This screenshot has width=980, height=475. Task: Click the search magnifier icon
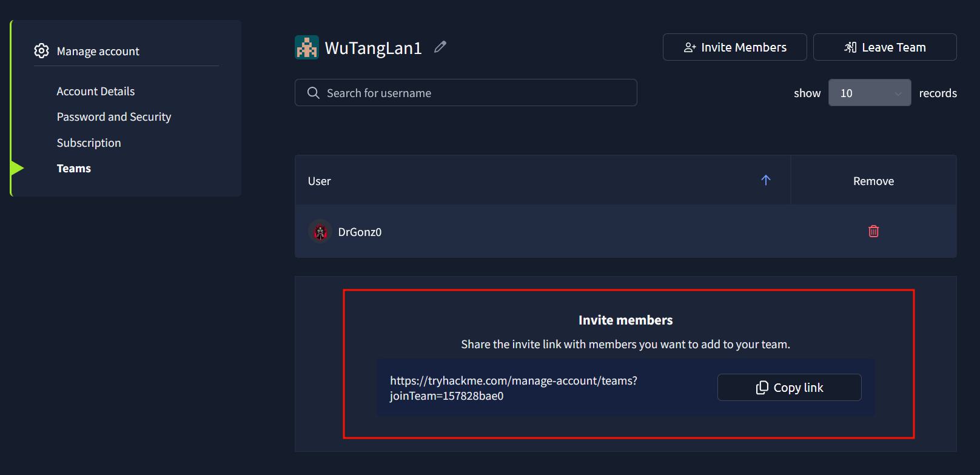tap(314, 93)
